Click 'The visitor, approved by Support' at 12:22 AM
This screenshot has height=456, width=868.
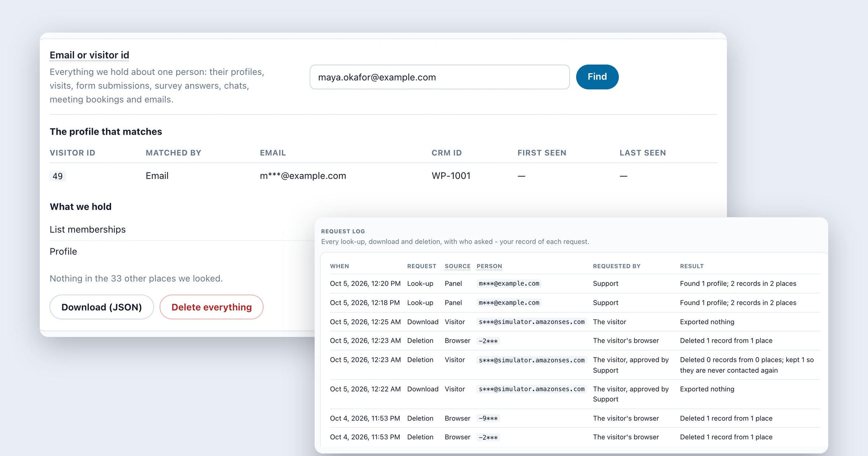pos(631,394)
